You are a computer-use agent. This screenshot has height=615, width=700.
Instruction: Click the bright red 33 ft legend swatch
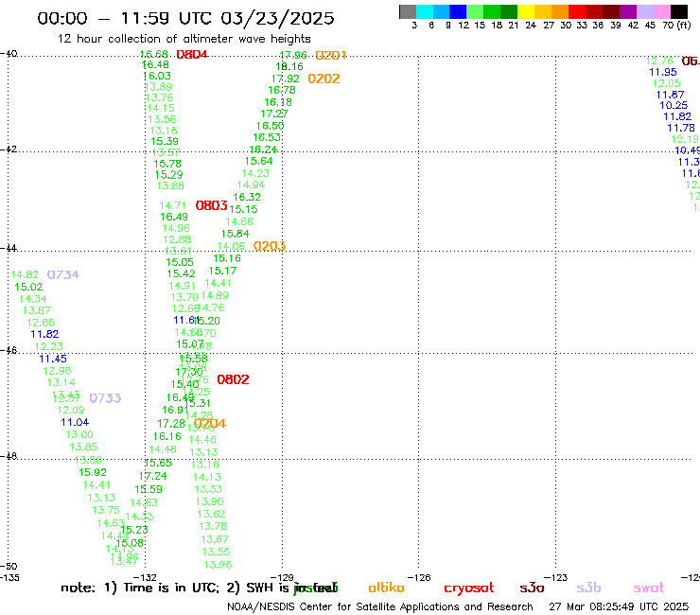(x=577, y=11)
